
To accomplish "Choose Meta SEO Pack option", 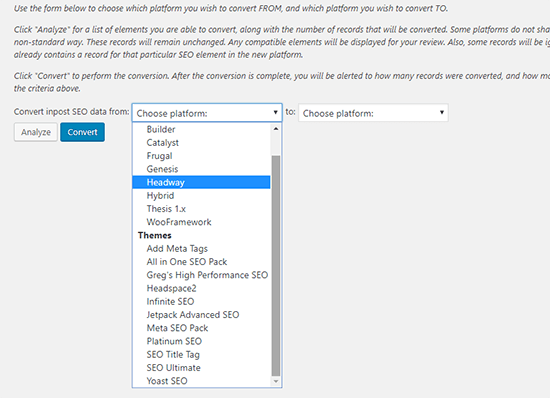I will [x=201, y=328].
